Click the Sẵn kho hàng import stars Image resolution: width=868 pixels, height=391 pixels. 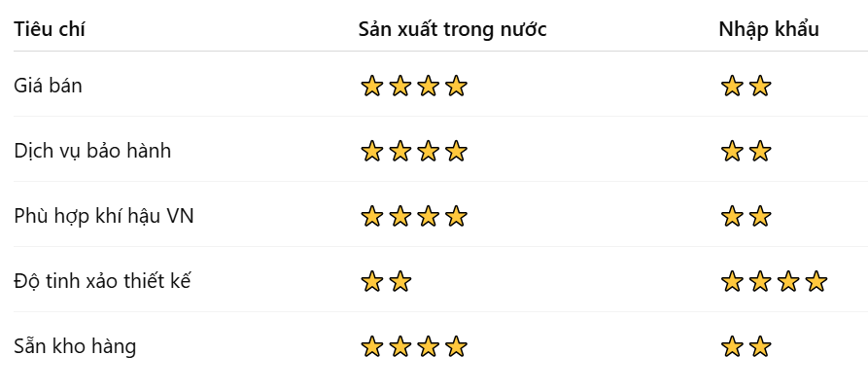pyautogui.click(x=746, y=346)
